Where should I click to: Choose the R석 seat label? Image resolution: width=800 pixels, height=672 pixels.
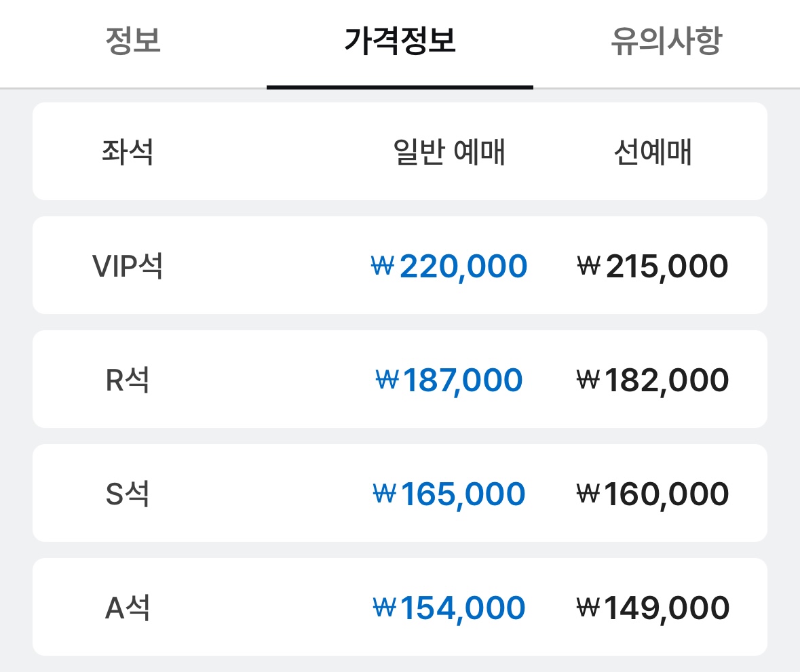pyautogui.click(x=128, y=380)
